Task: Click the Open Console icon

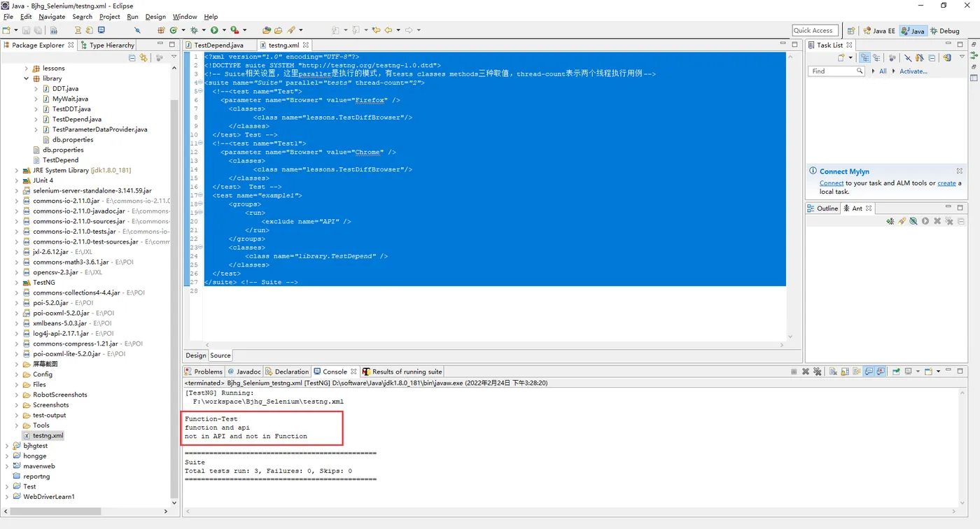Action: 928,372
